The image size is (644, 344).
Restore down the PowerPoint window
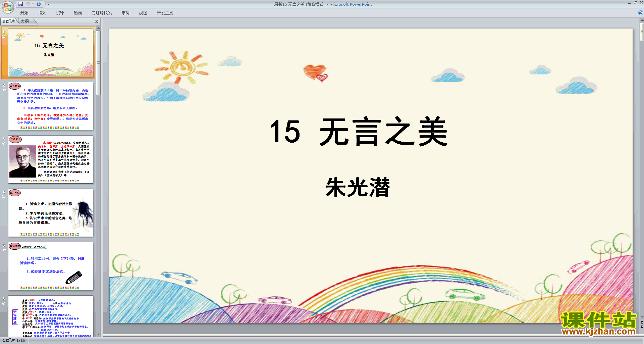(x=635, y=3)
